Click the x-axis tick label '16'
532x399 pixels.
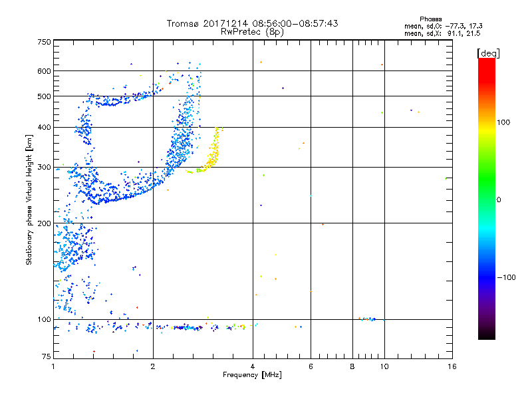tap(452, 366)
